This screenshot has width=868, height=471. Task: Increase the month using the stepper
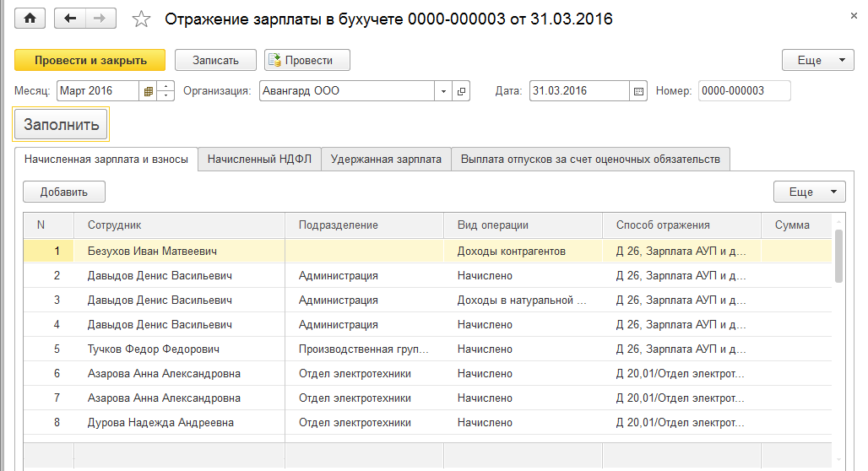pos(166,86)
